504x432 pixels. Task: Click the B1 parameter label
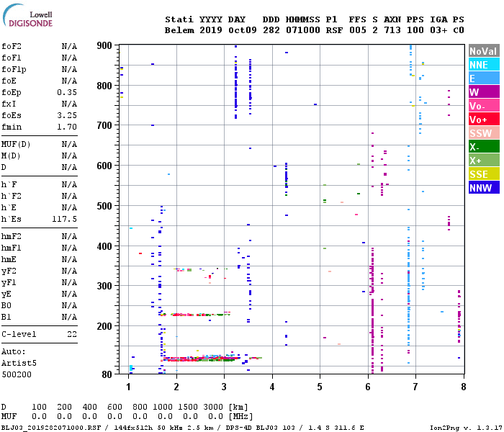tap(6, 318)
